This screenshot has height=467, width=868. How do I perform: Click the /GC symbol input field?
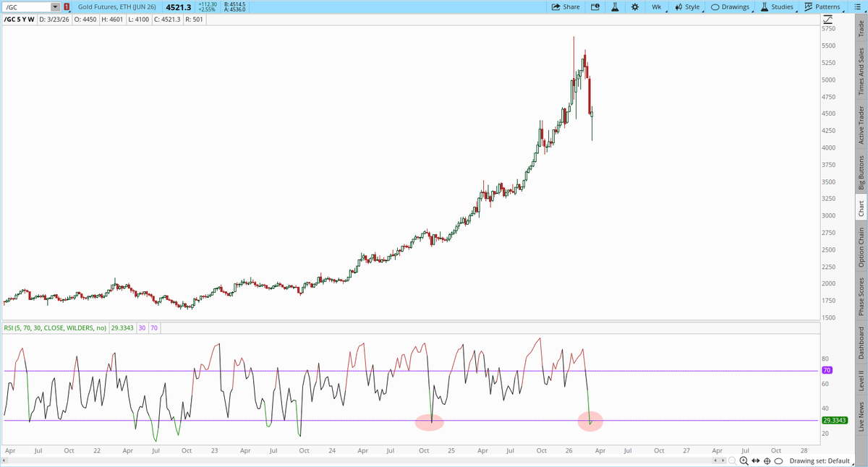tap(27, 7)
